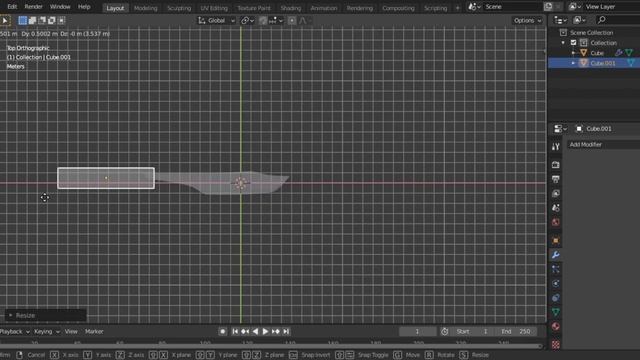
Task: Expand the Cube object row
Action: pos(573,53)
